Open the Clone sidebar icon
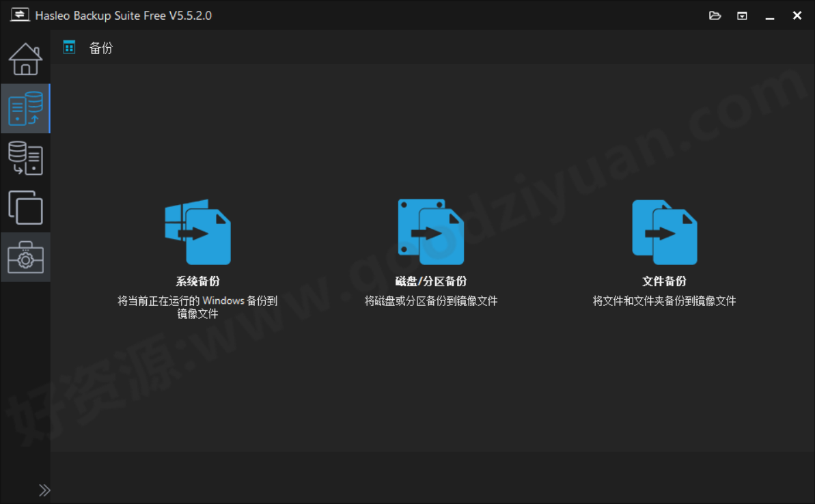 point(25,208)
